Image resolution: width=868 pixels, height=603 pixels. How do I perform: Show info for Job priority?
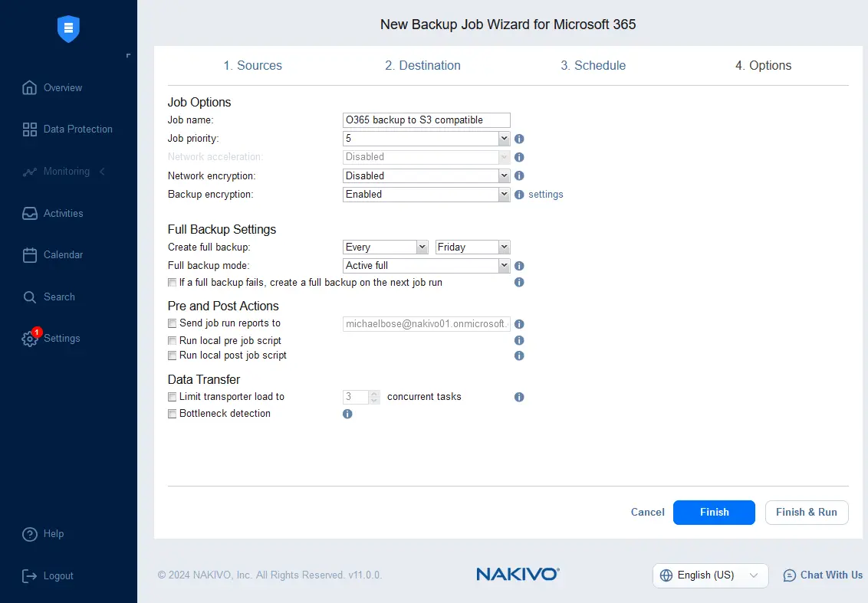519,139
